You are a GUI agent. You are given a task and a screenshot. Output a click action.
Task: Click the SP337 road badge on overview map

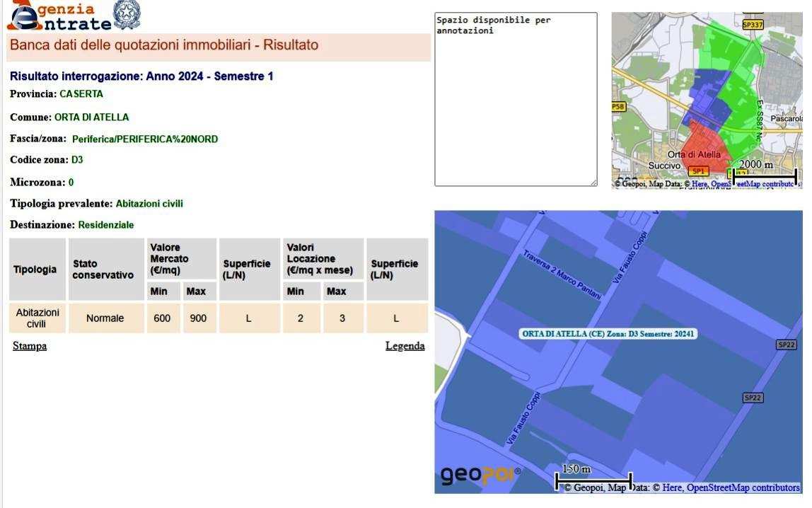[753, 25]
